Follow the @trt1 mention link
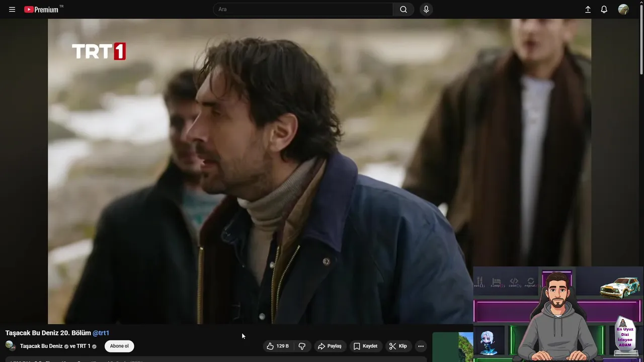 tap(101, 333)
